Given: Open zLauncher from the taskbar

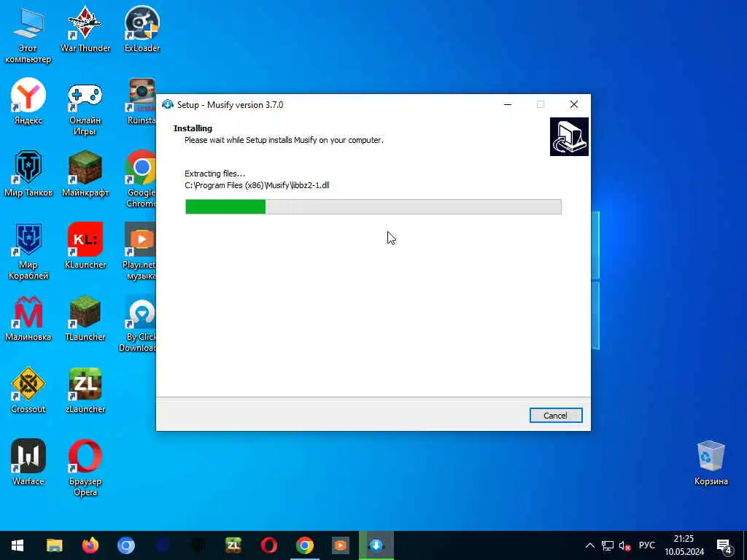Looking at the screenshot, I should point(233,545).
